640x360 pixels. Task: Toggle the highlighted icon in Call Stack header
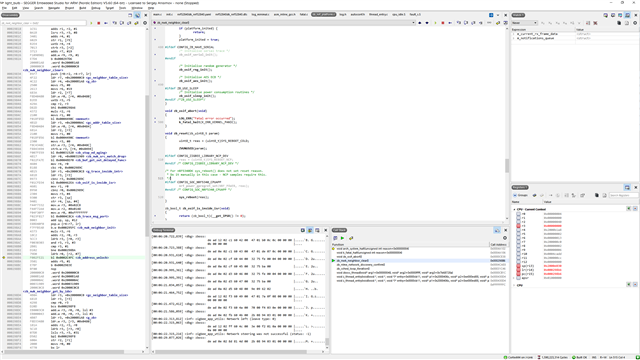coord(497,230)
